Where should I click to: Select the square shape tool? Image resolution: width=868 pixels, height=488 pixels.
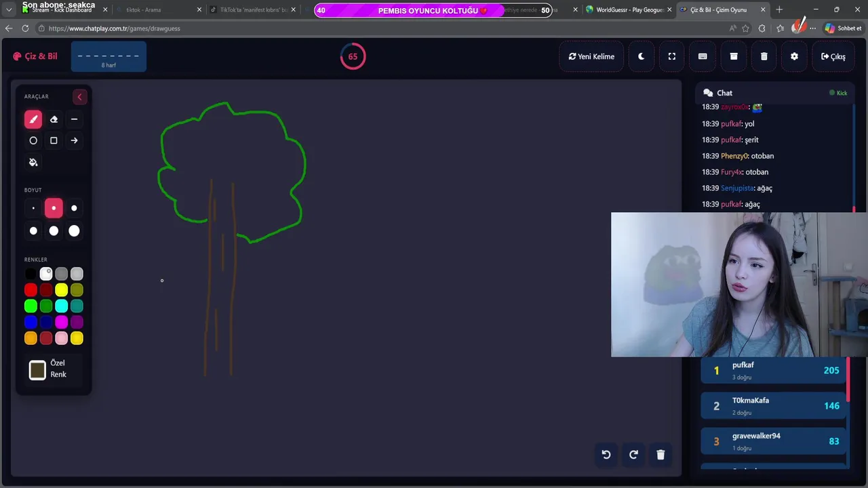point(54,140)
